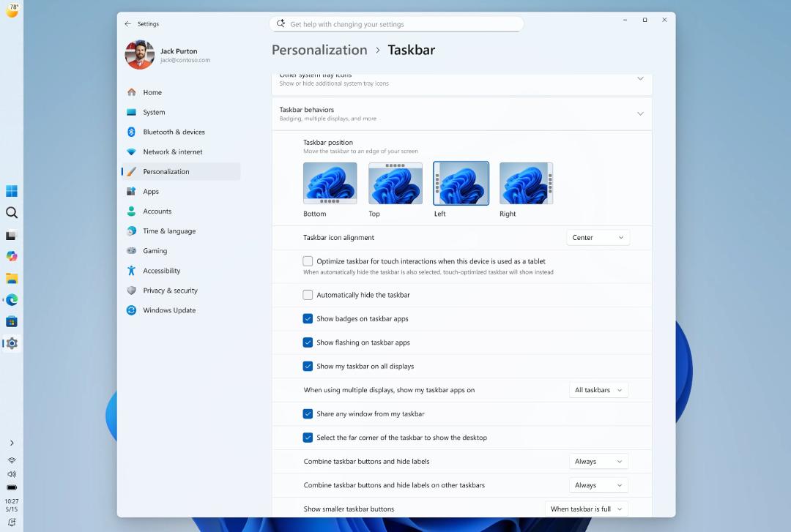Open Jack Purton's profile picture
Image resolution: width=791 pixels, height=532 pixels.
(140, 55)
